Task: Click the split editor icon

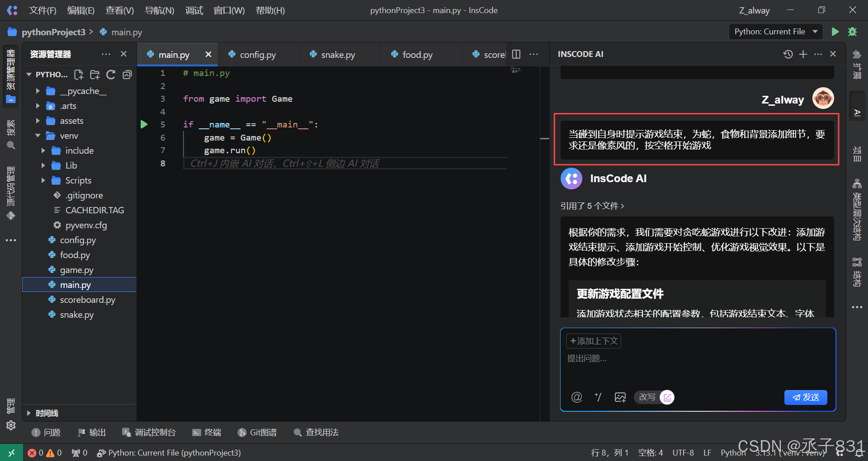Action: 516,54
